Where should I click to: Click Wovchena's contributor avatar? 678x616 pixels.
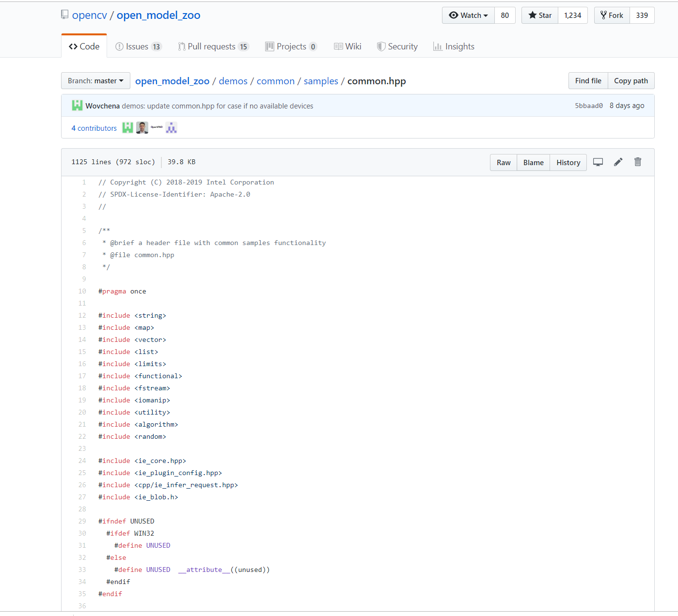pos(127,127)
